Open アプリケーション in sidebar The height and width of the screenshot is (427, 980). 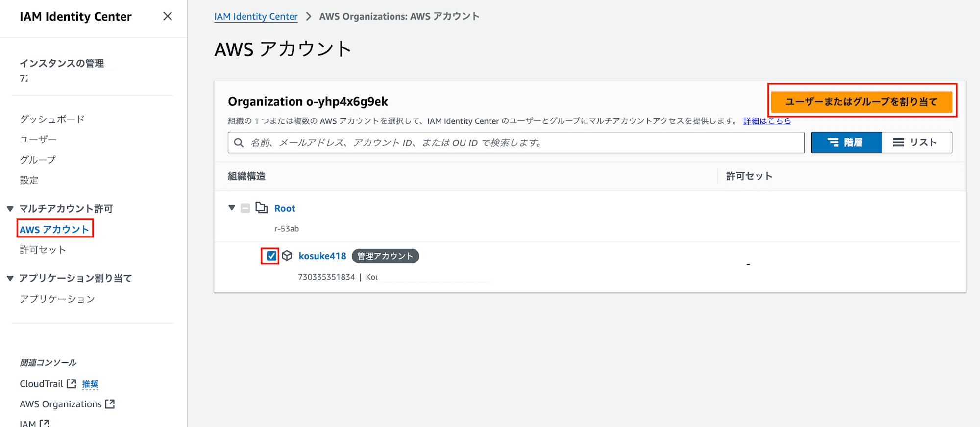pyautogui.click(x=57, y=299)
